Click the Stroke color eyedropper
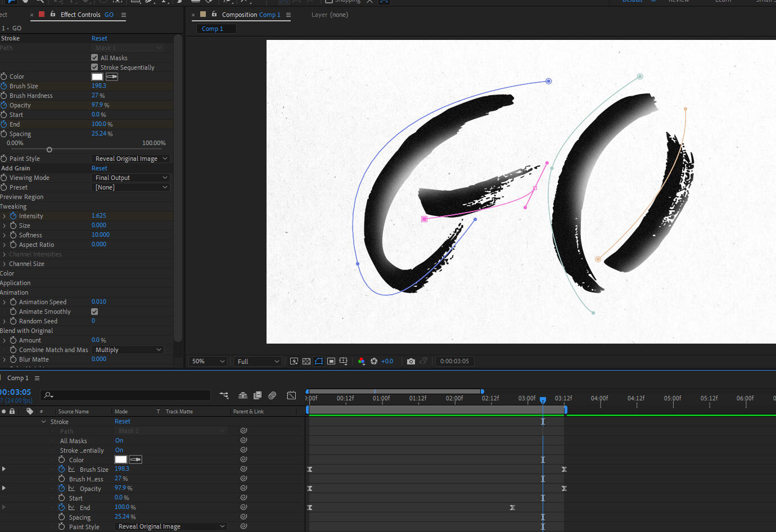 [112, 76]
